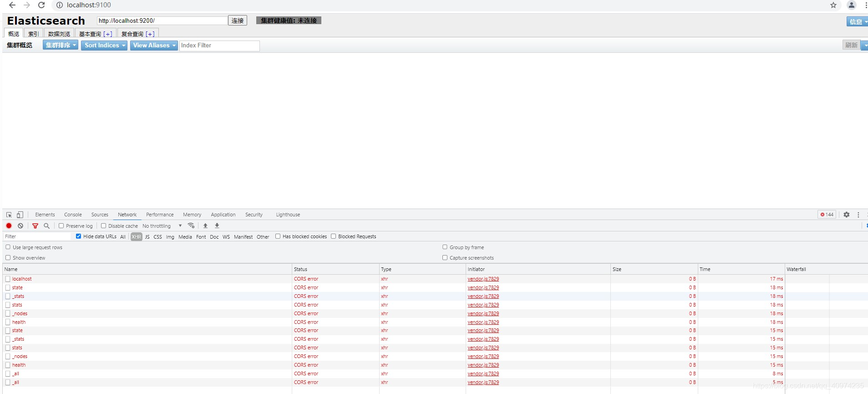Viewport: 868px width, 394px height.
Task: Switch to the 索引 tab
Action: click(33, 34)
